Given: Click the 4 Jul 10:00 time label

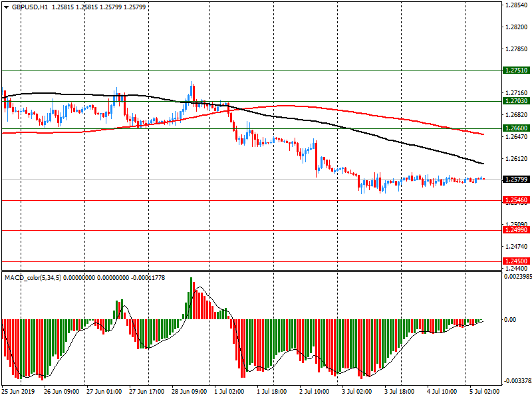Looking at the screenshot, I should [x=442, y=391].
